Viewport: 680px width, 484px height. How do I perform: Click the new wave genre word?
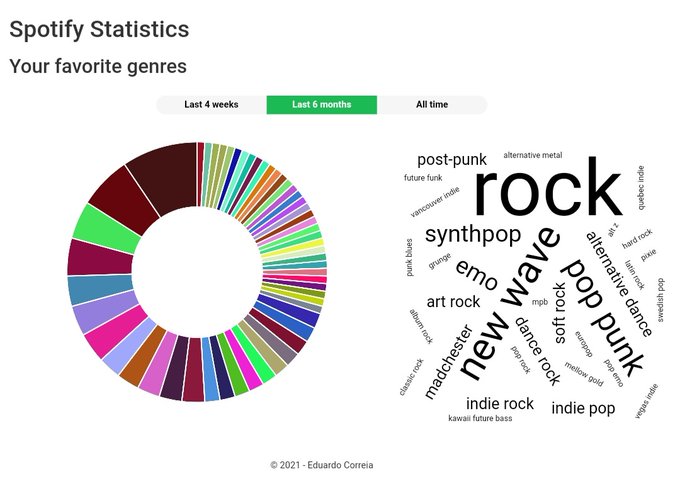[x=508, y=303]
